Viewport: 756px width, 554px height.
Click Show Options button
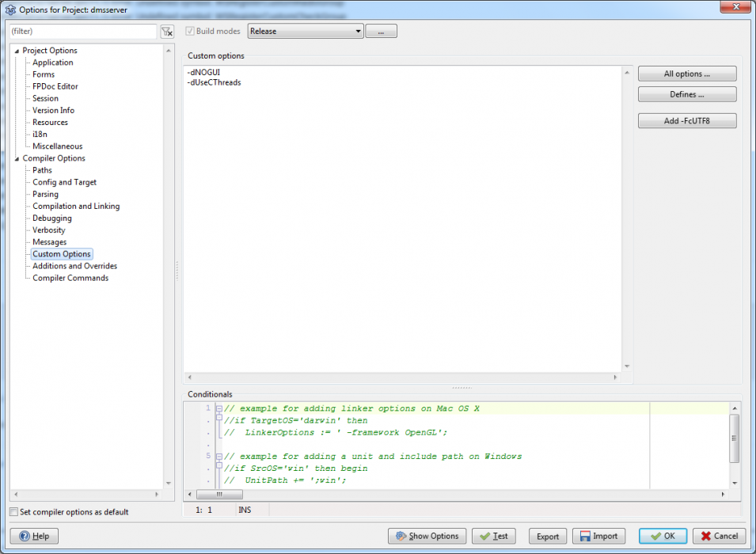pyautogui.click(x=427, y=536)
